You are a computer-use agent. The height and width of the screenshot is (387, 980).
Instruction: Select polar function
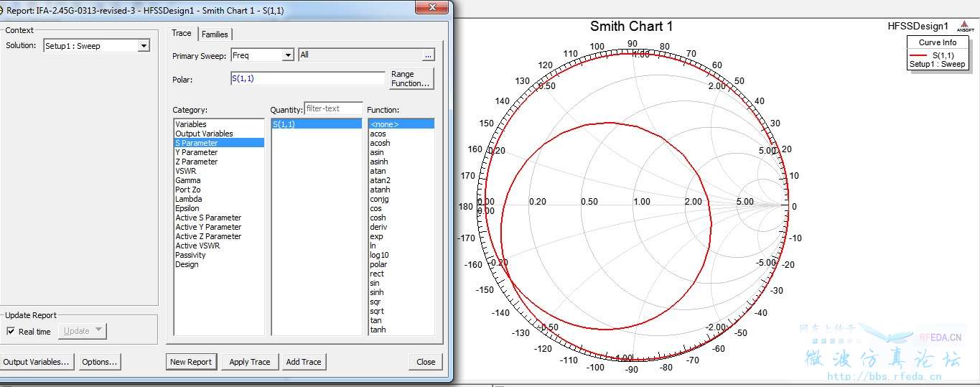401,264
